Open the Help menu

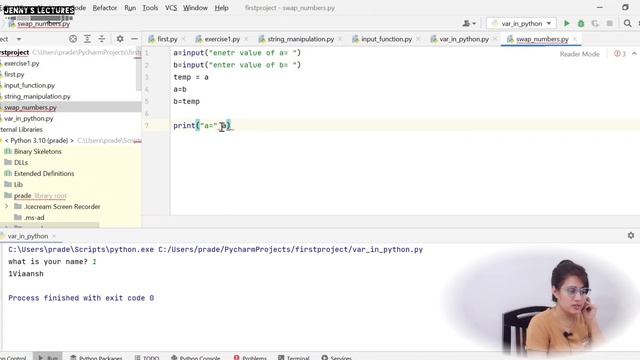[x=221, y=8]
